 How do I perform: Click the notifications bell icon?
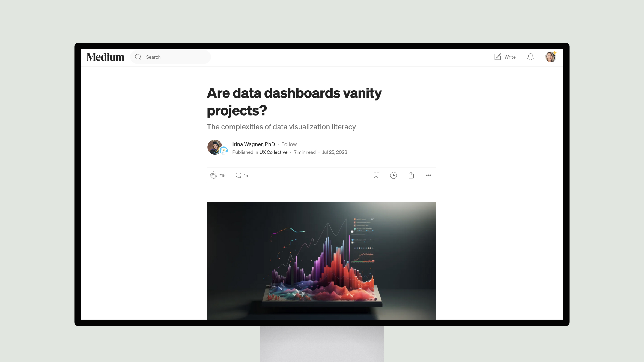[530, 57]
